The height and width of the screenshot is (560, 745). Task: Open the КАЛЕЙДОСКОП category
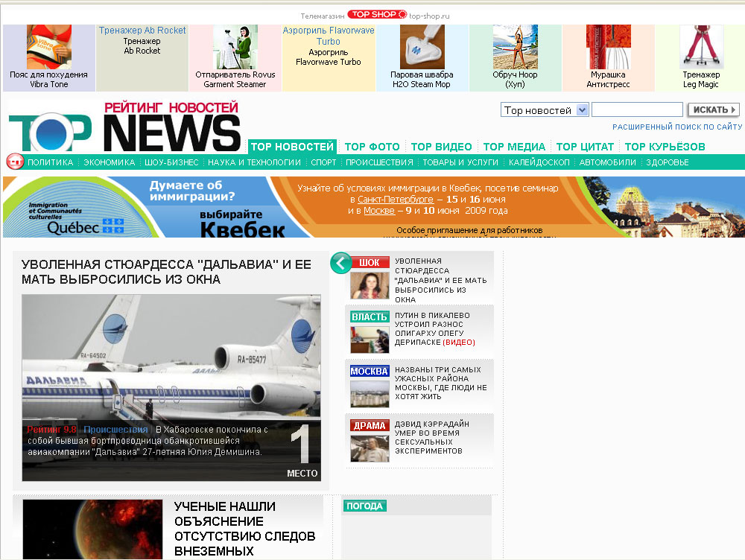point(539,162)
